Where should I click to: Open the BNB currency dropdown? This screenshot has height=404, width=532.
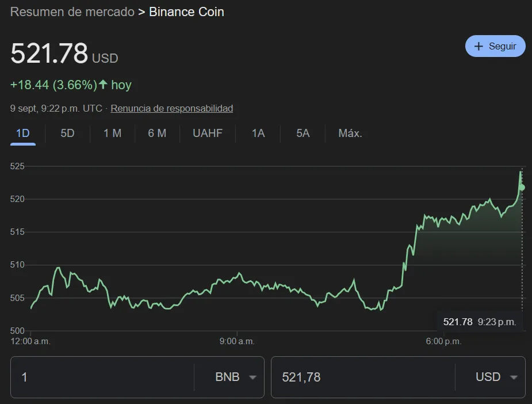(235, 377)
